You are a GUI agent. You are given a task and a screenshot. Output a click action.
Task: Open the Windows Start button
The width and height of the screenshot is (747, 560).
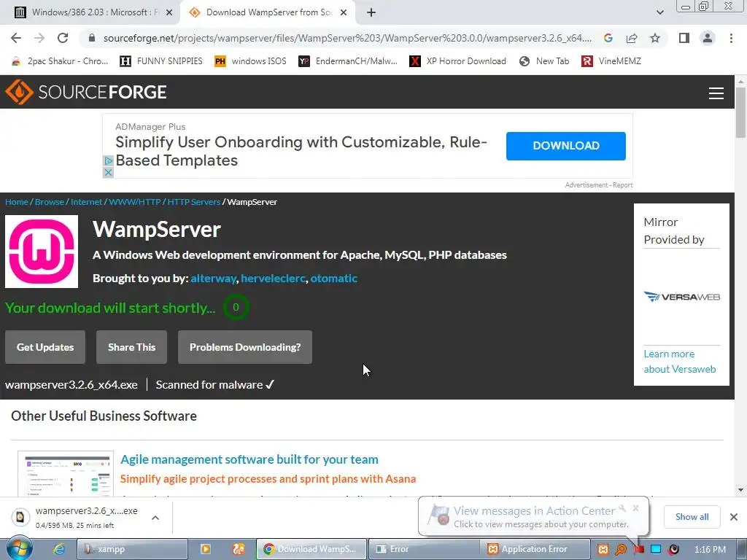[x=19, y=549]
